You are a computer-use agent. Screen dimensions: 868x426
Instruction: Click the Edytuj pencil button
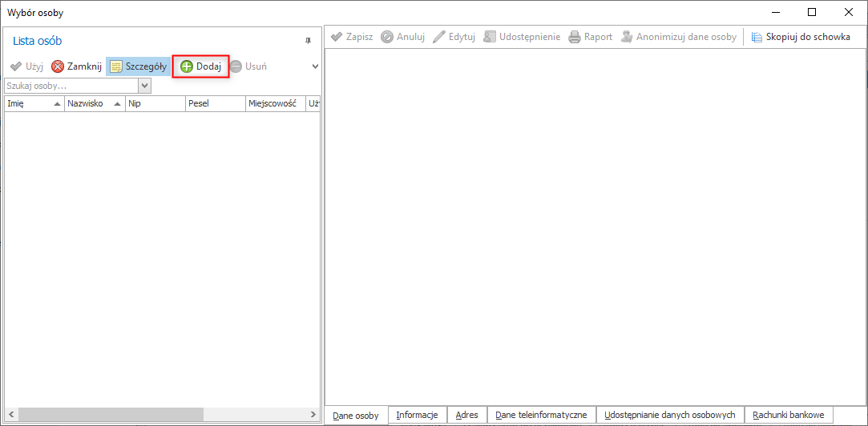[454, 37]
